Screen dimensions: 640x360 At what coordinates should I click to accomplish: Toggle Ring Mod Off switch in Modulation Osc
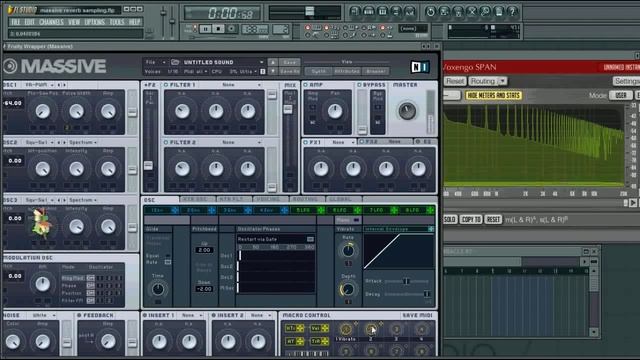pyautogui.click(x=91, y=278)
